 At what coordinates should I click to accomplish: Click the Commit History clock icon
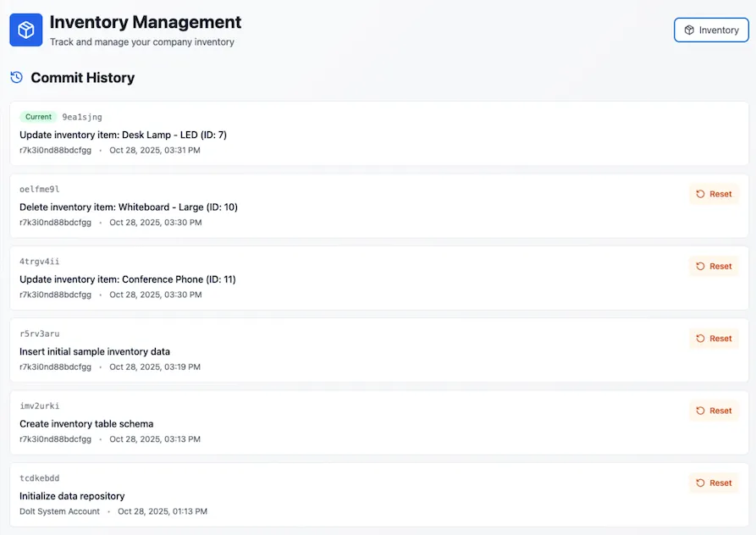click(16, 77)
